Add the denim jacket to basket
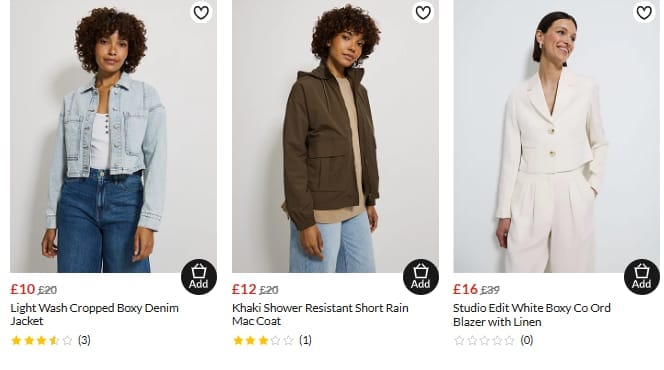Viewport: 664px width, 370px height. [199, 276]
